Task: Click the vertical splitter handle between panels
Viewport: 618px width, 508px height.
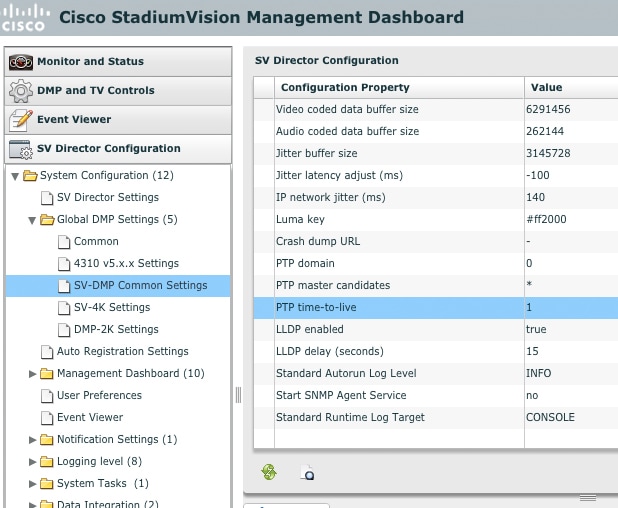Action: (238, 395)
